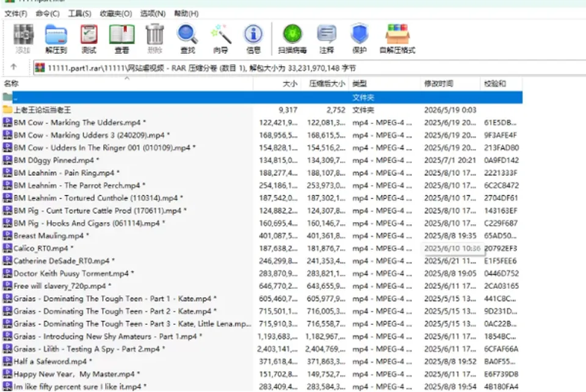Open the 文件(F) menu

pos(16,13)
